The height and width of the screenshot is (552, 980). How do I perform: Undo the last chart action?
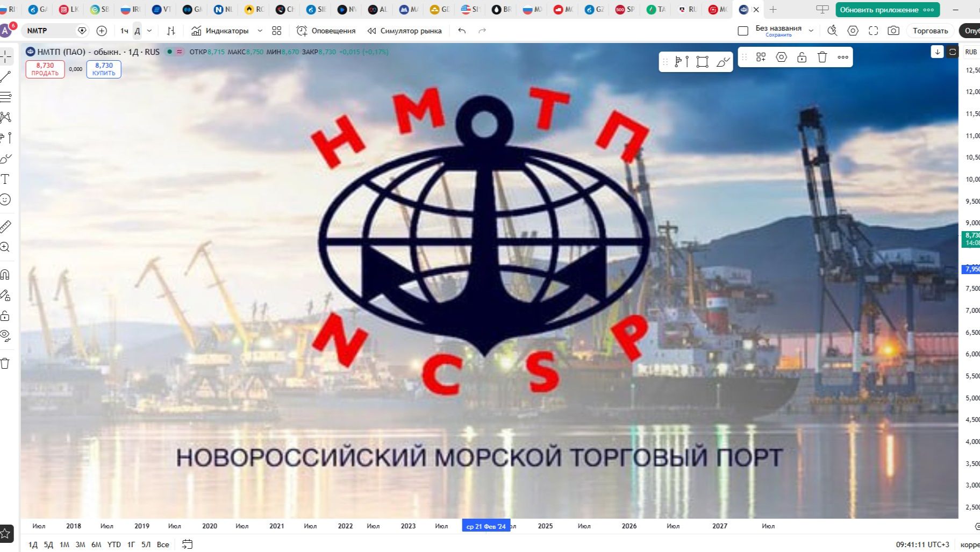(x=462, y=31)
